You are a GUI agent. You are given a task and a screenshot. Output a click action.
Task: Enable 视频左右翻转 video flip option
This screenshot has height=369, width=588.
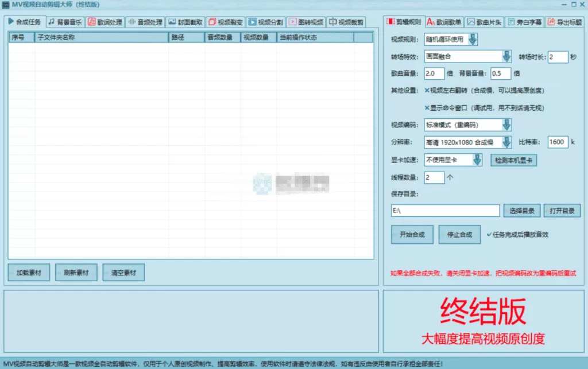[x=426, y=90]
